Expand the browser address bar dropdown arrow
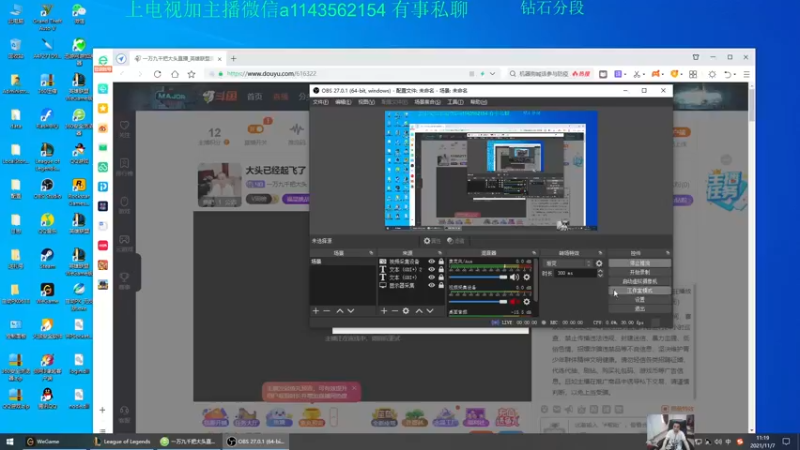The height and width of the screenshot is (450, 800). pyautogui.click(x=492, y=74)
